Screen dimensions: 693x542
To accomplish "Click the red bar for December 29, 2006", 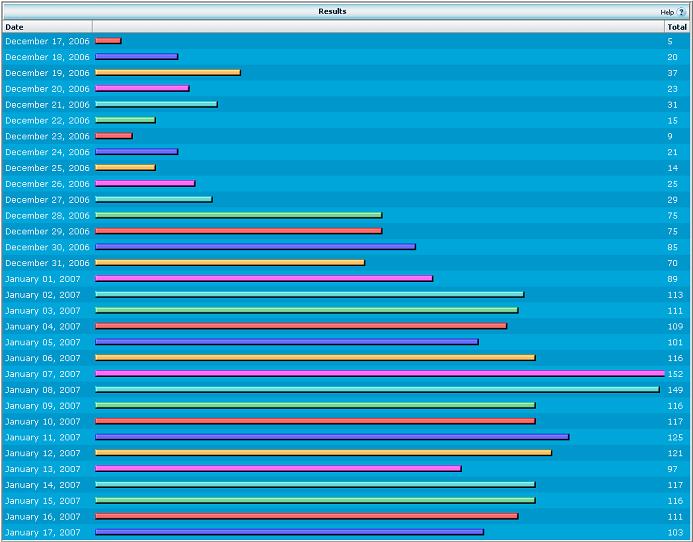I will click(x=239, y=231).
